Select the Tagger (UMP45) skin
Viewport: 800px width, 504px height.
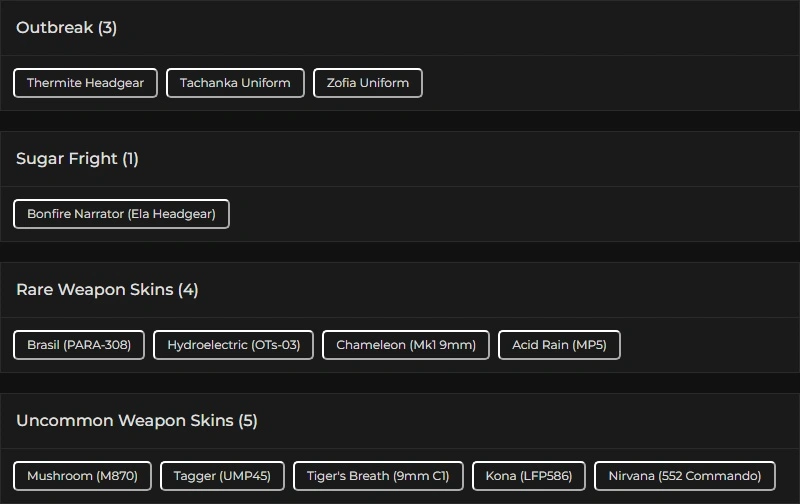[222, 476]
